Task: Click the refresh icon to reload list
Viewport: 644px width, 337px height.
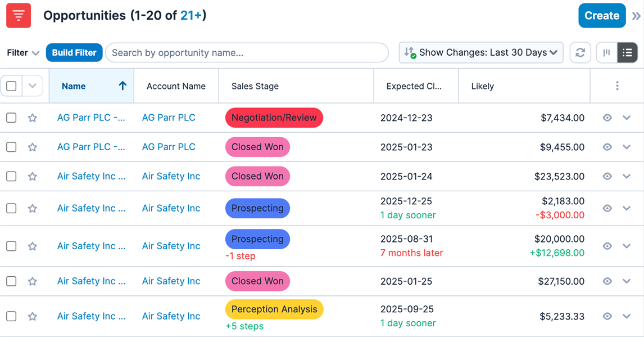Action: 580,52
